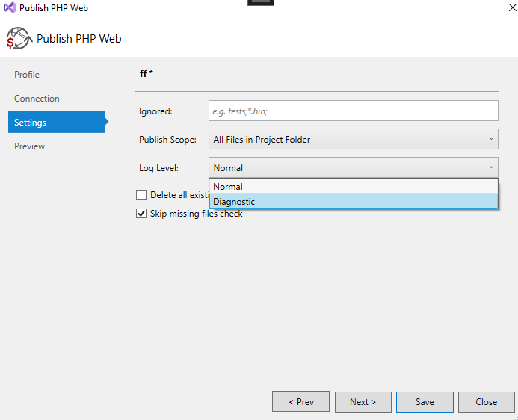Click the globe publish icon in header
Image resolution: width=518 pixels, height=420 pixels.
tap(19, 38)
